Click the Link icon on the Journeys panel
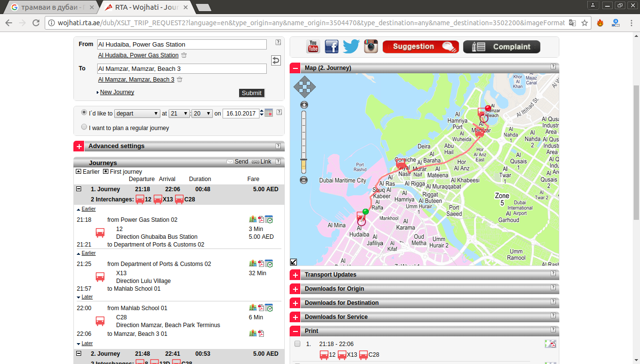 click(x=256, y=162)
